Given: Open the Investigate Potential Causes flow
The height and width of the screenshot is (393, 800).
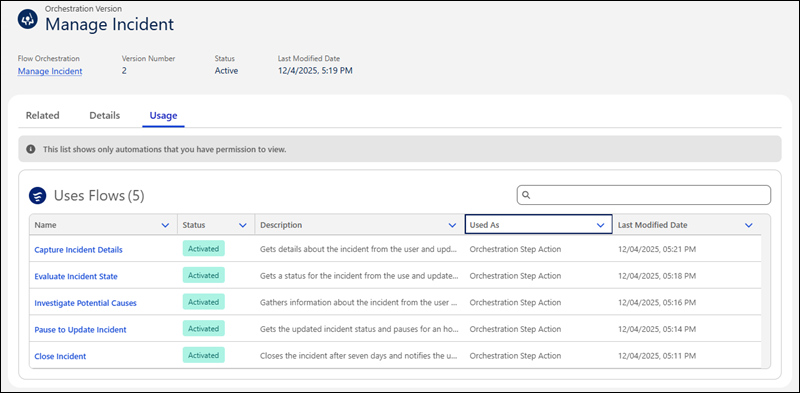Looking at the screenshot, I should (85, 303).
